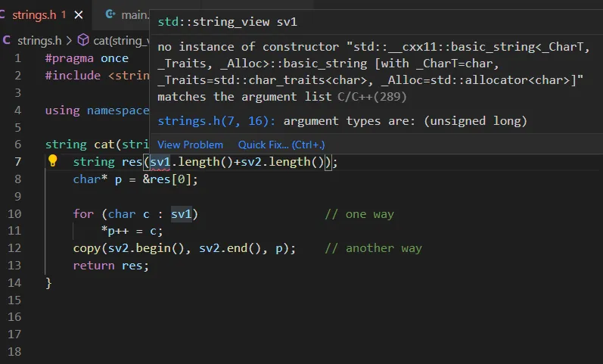Click '#pragma once' directive text
603x364 pixels.
tap(86, 58)
